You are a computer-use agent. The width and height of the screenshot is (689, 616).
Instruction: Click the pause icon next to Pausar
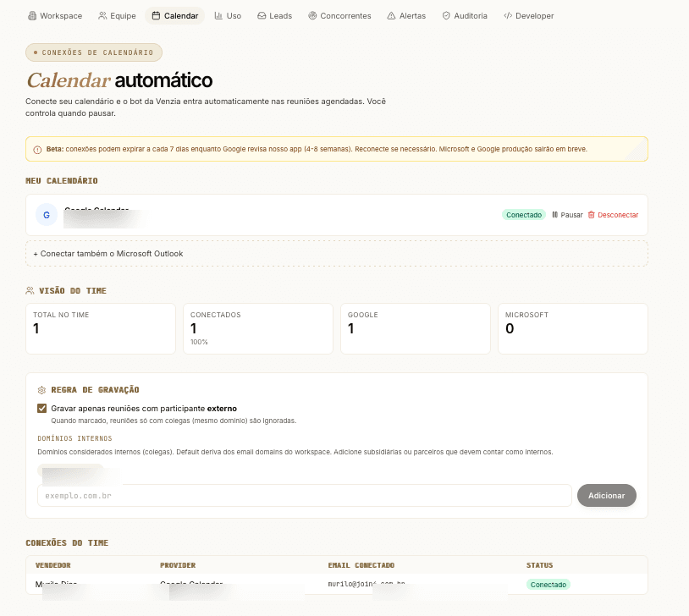555,215
